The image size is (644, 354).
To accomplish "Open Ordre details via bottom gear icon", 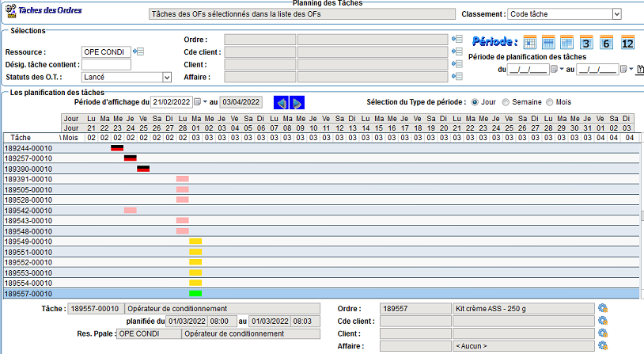I will point(602,309).
